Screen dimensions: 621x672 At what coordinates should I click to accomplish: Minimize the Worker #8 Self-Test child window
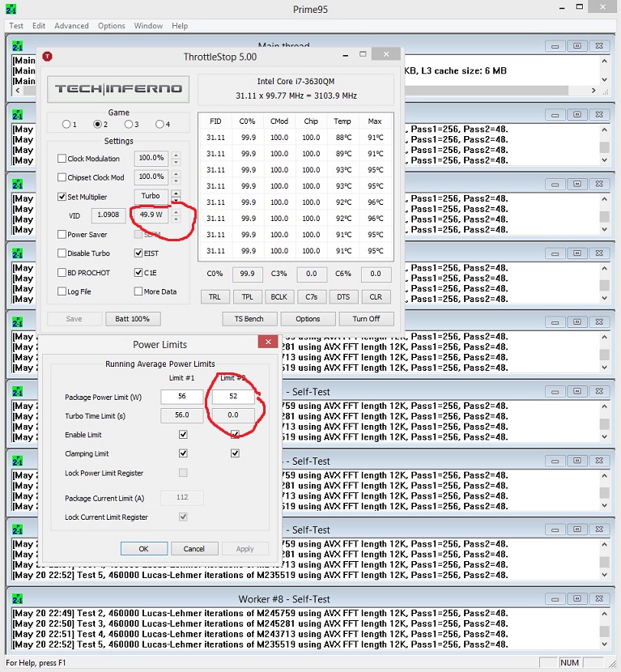[x=555, y=598]
